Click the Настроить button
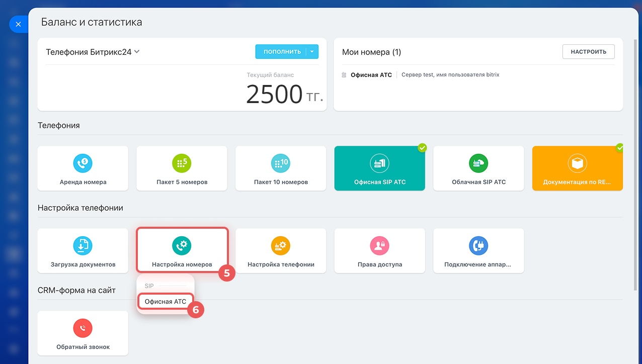642x364 pixels. click(588, 52)
